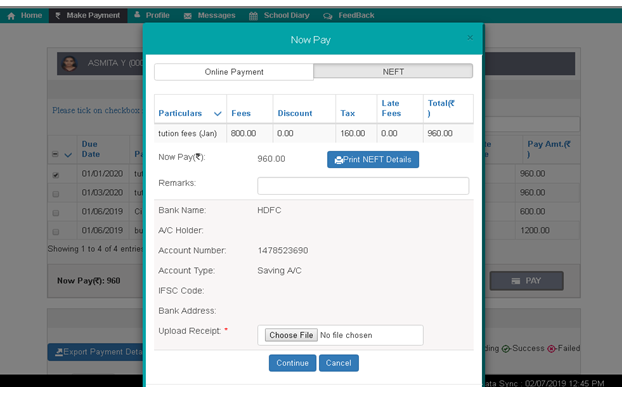The height and width of the screenshot is (396, 622).
Task: Click the card icon on the PAY button
Action: pos(516,281)
